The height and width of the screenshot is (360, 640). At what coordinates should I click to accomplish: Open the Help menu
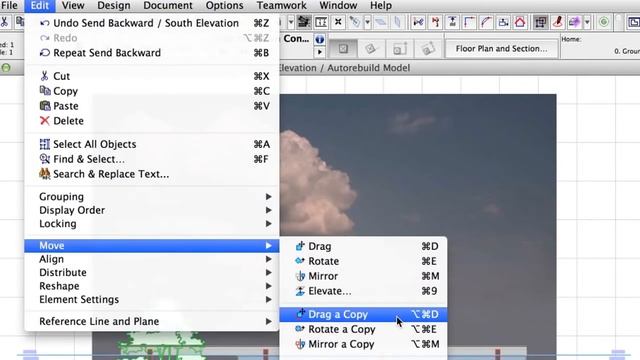point(381,5)
